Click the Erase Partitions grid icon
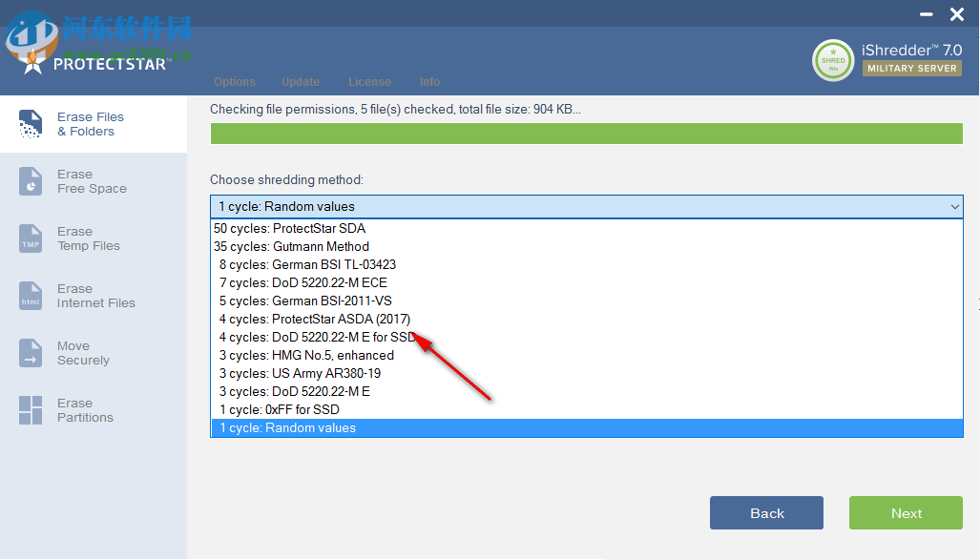This screenshot has width=980, height=560. [30, 410]
